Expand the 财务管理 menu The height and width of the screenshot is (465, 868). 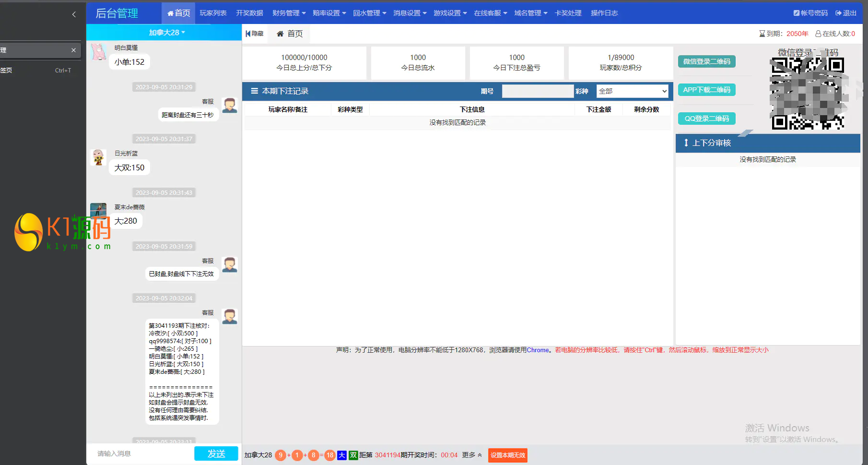(289, 13)
